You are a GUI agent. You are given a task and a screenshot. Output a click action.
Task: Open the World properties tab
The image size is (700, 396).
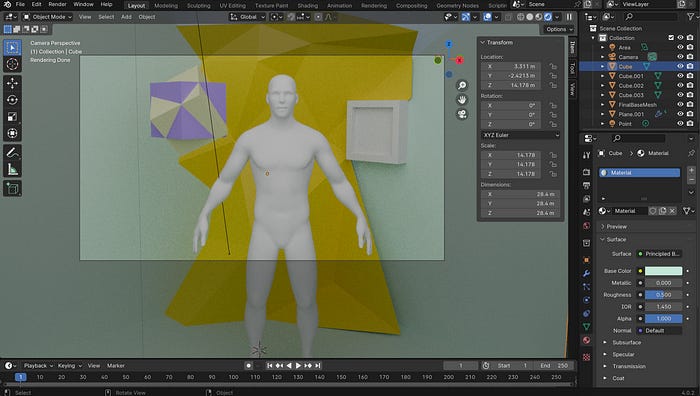pyautogui.click(x=587, y=225)
